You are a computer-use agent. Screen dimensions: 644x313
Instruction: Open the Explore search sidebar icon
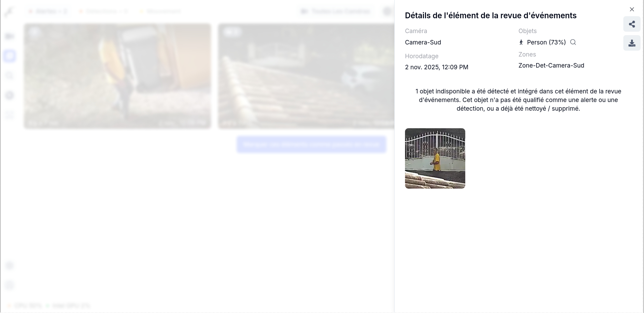tap(10, 75)
